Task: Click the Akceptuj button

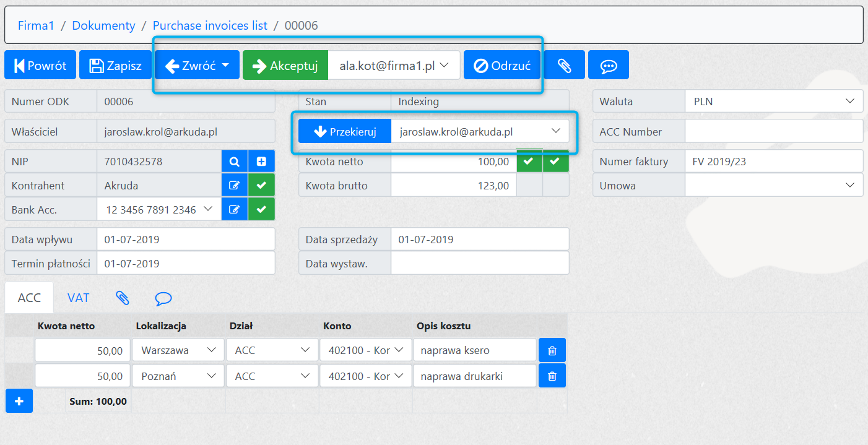Action: coord(285,66)
